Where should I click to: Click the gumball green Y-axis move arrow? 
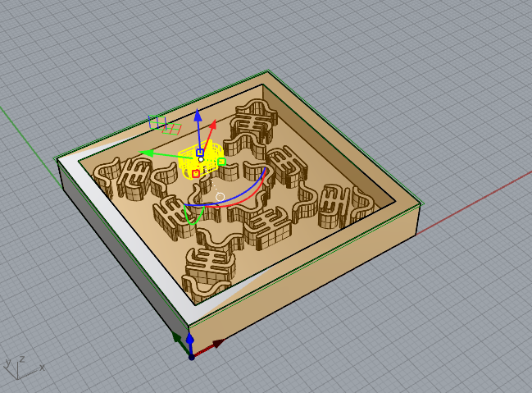(146, 153)
